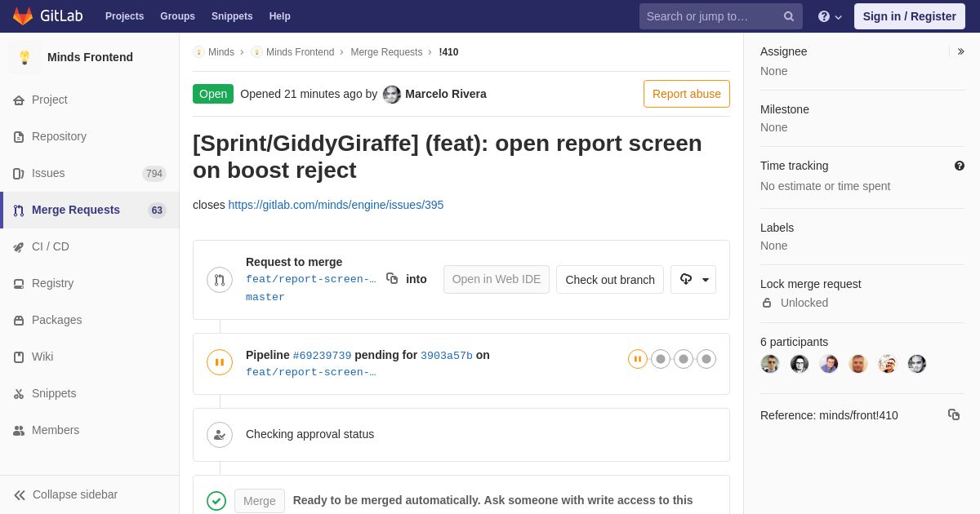Open pipeline #69239739 link
This screenshot has height=514, width=980.
point(322,356)
